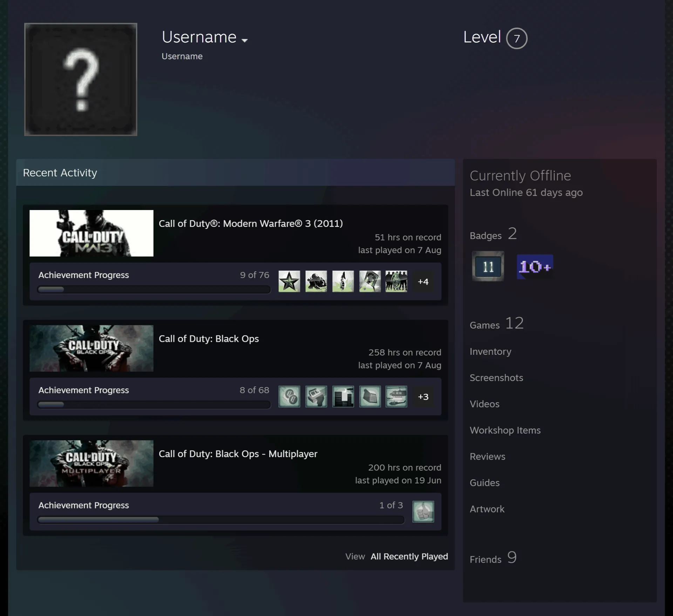The width and height of the screenshot is (673, 616).
Task: Click the Recent Activity header
Action: [x=235, y=172]
